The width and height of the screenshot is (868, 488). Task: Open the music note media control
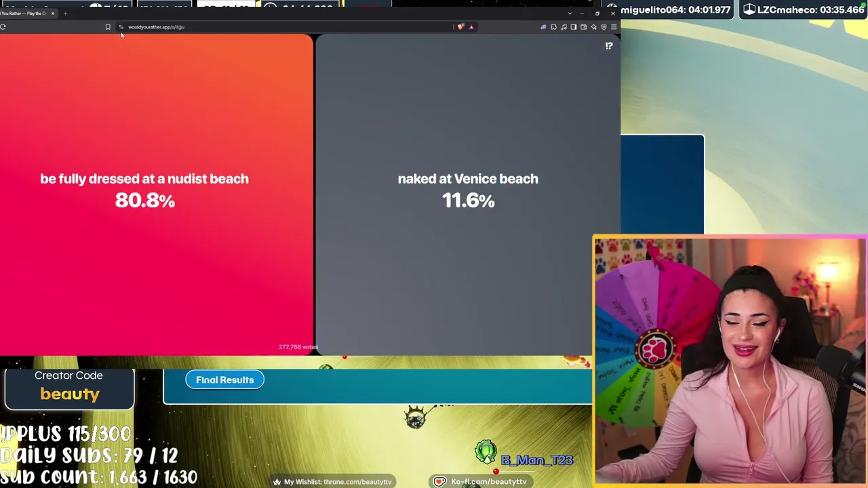click(x=564, y=27)
